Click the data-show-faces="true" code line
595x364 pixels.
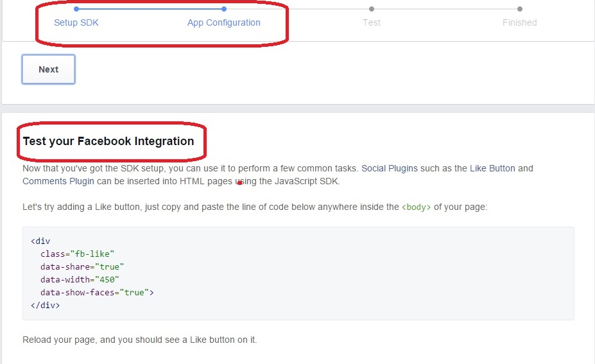click(x=97, y=293)
